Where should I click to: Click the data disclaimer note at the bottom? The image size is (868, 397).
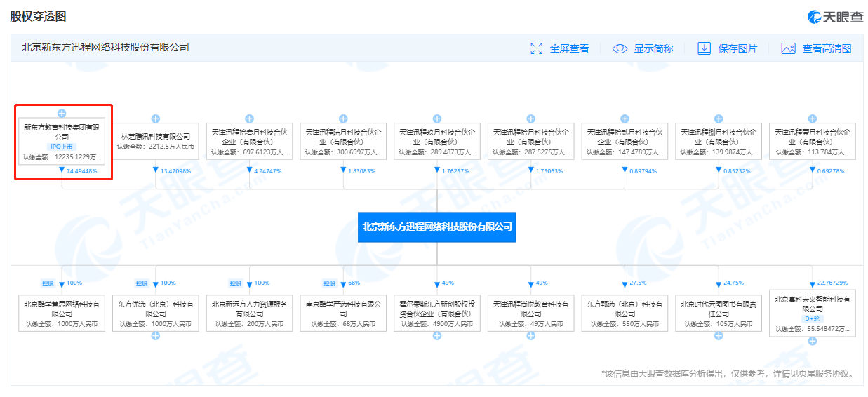point(728,374)
